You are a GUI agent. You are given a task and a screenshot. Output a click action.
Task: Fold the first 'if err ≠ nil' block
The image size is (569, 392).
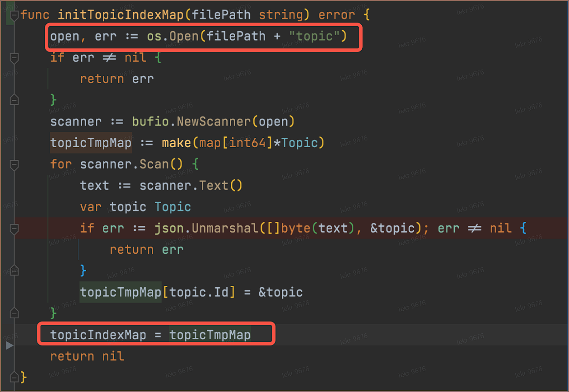point(14,58)
